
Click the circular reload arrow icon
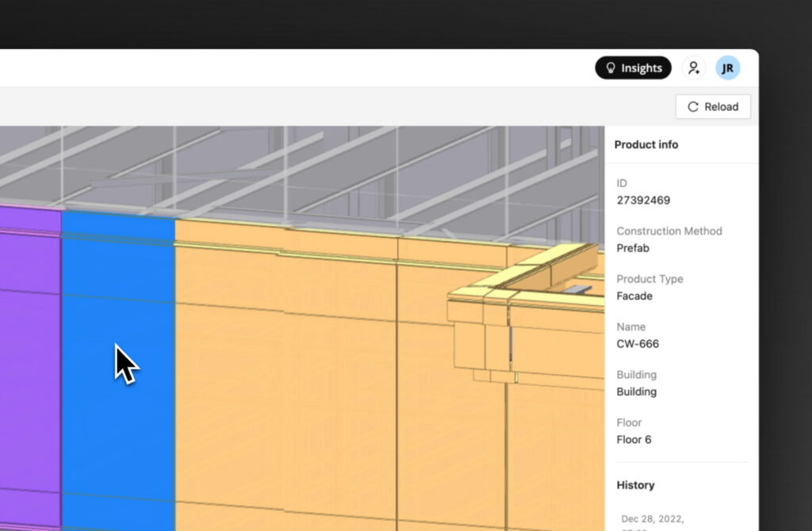(x=693, y=107)
